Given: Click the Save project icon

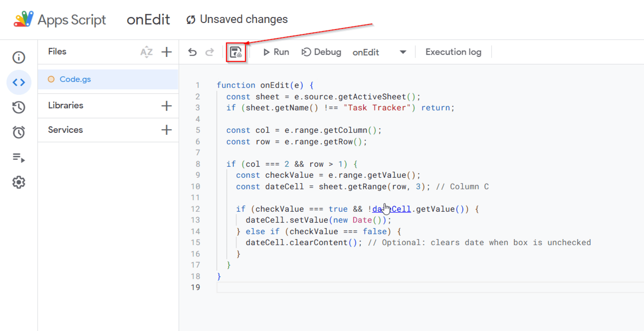Looking at the screenshot, I should (x=236, y=52).
